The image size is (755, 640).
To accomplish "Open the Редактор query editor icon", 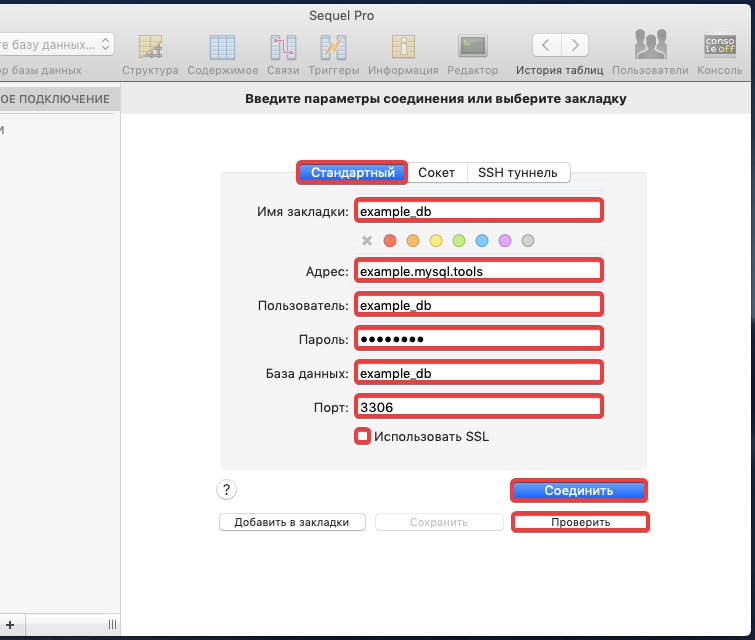I will coord(472,47).
